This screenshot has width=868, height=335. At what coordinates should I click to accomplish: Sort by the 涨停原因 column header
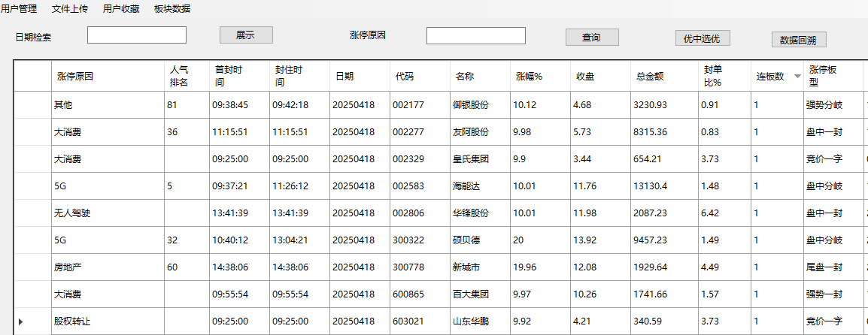click(108, 77)
